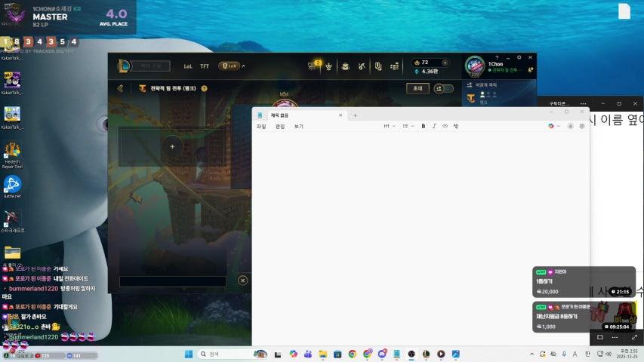Open the 편집 menu in Notepad

point(280,126)
